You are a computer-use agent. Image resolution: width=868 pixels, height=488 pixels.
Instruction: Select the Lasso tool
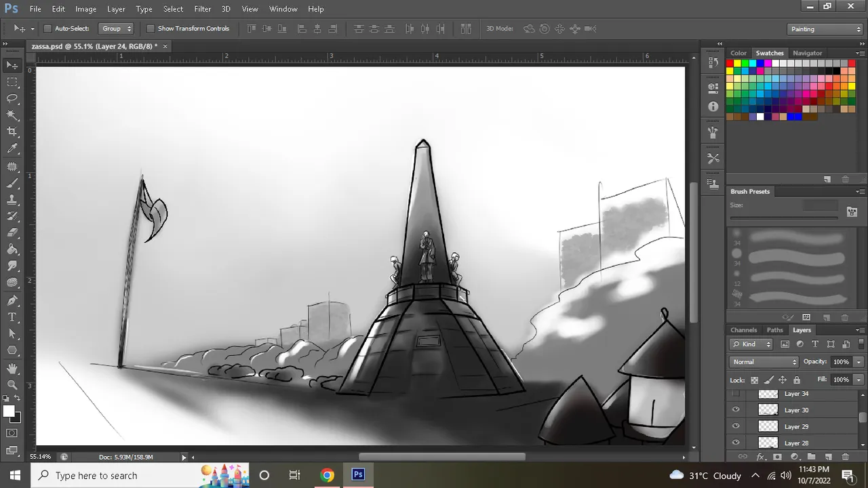(x=12, y=99)
